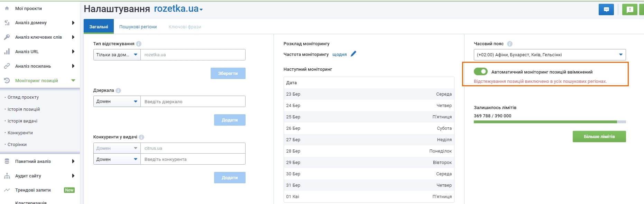
Task: Select the 23 Бер schedule row
Action: 369,94
